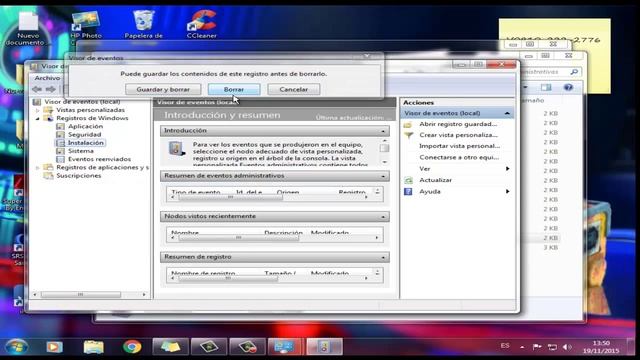Click the HP Photo desktop icon
Screen dimensions: 640x360
[86, 25]
